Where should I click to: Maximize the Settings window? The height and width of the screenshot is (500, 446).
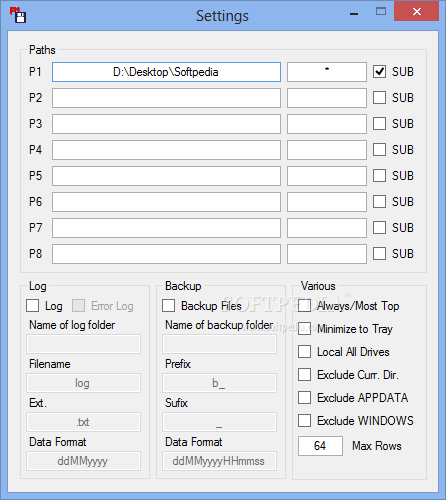pyautogui.click(x=381, y=12)
